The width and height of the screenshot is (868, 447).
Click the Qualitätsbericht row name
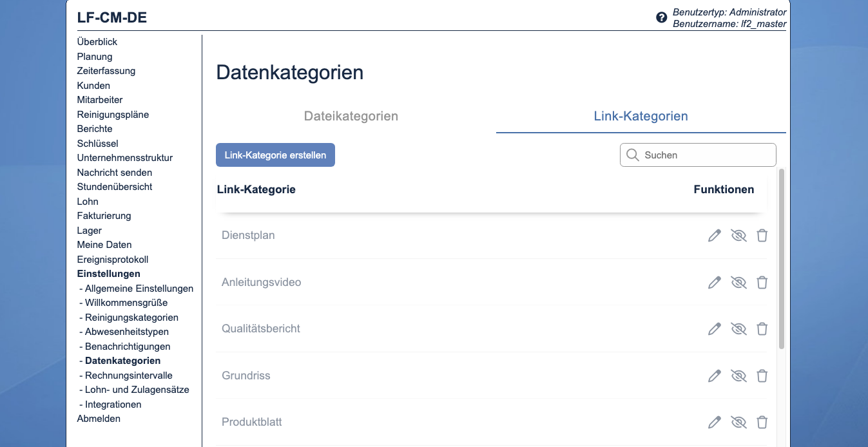tap(261, 329)
